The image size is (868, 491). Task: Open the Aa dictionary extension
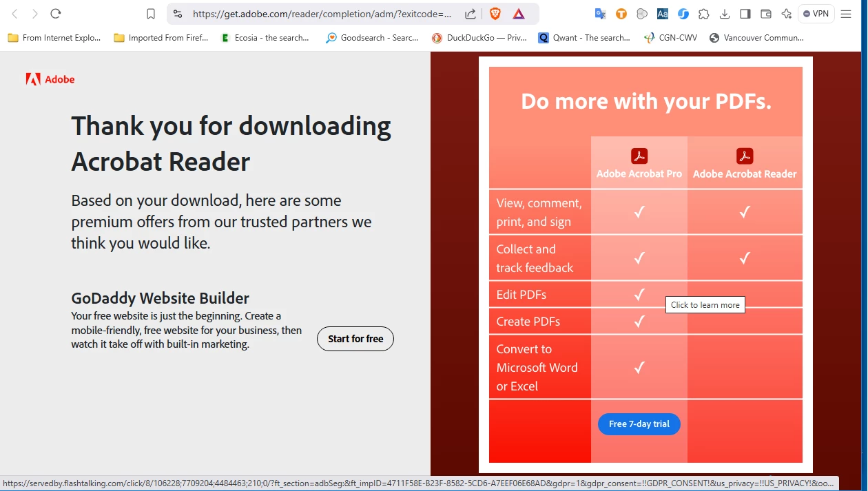pyautogui.click(x=663, y=14)
